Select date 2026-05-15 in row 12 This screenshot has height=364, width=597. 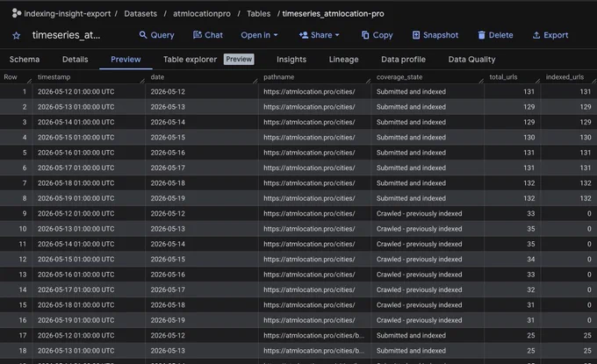[168, 259]
